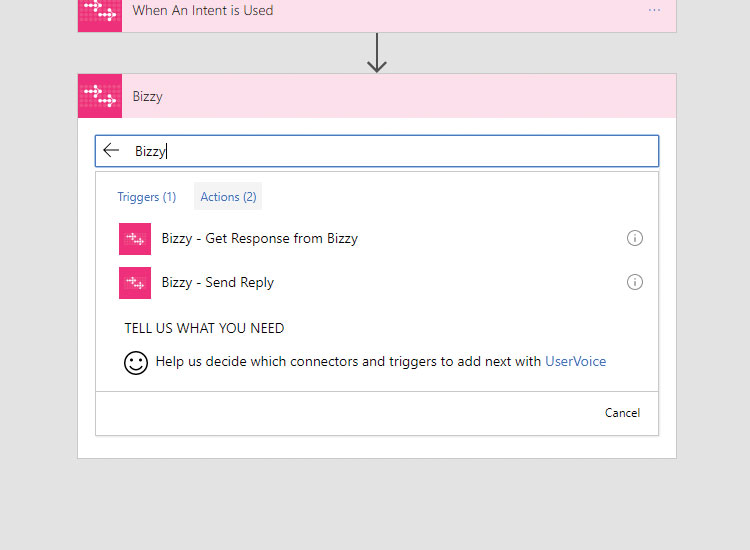The image size is (750, 550).
Task: Show info for 'Get Response from Bizzy'
Action: [x=635, y=238]
